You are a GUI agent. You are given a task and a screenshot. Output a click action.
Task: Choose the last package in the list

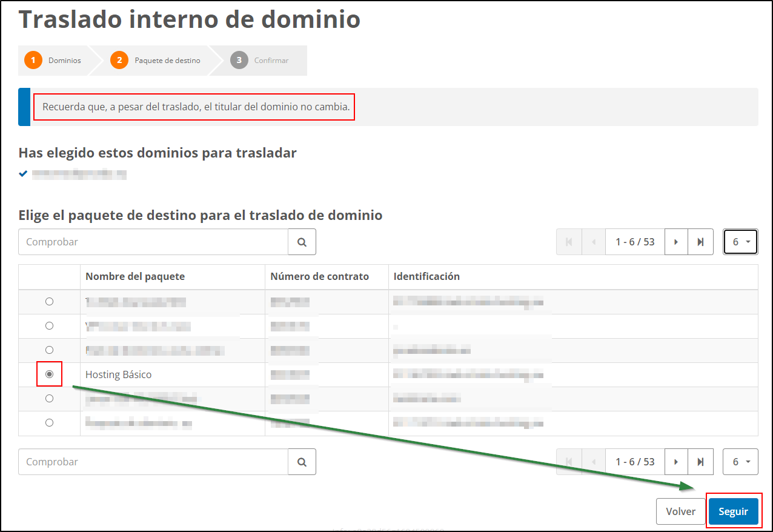(49, 422)
